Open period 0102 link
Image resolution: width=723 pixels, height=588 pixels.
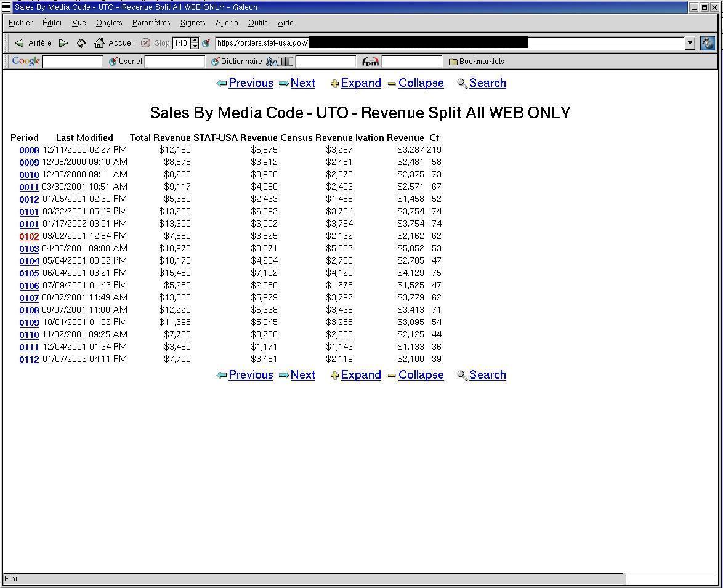pyautogui.click(x=29, y=236)
